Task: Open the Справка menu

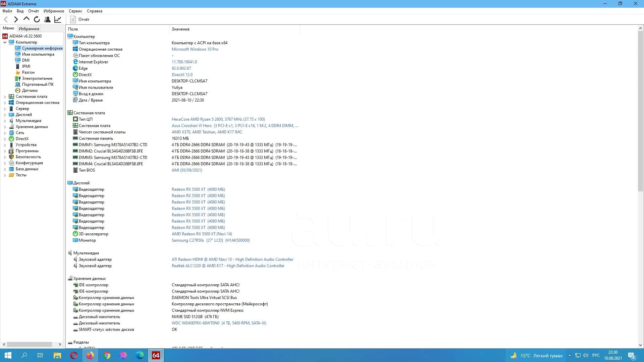Action: (x=95, y=11)
